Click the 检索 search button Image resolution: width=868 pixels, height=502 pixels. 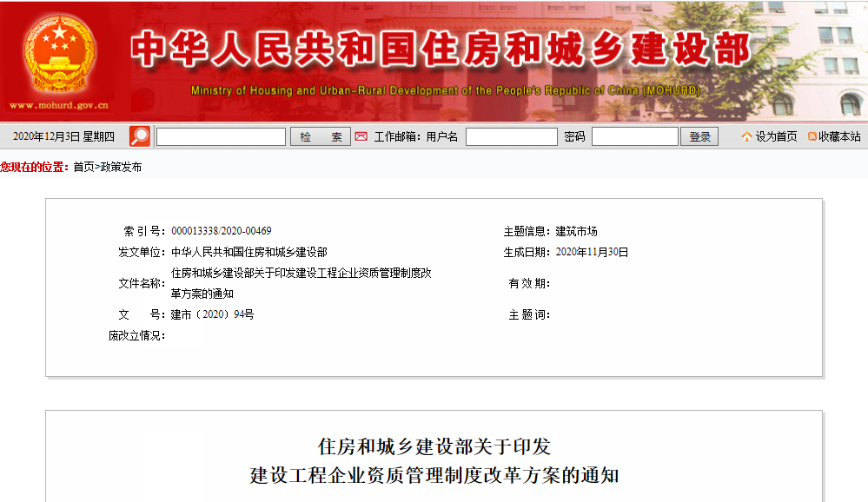(321, 136)
